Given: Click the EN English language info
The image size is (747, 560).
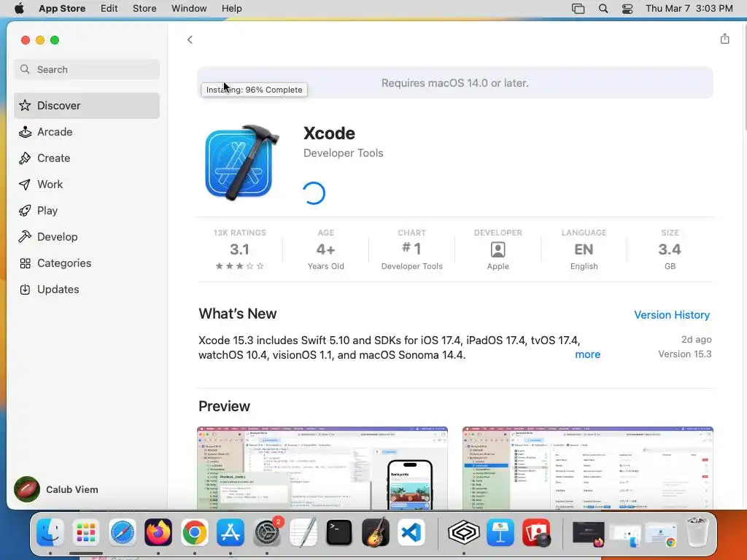Looking at the screenshot, I should (x=584, y=249).
